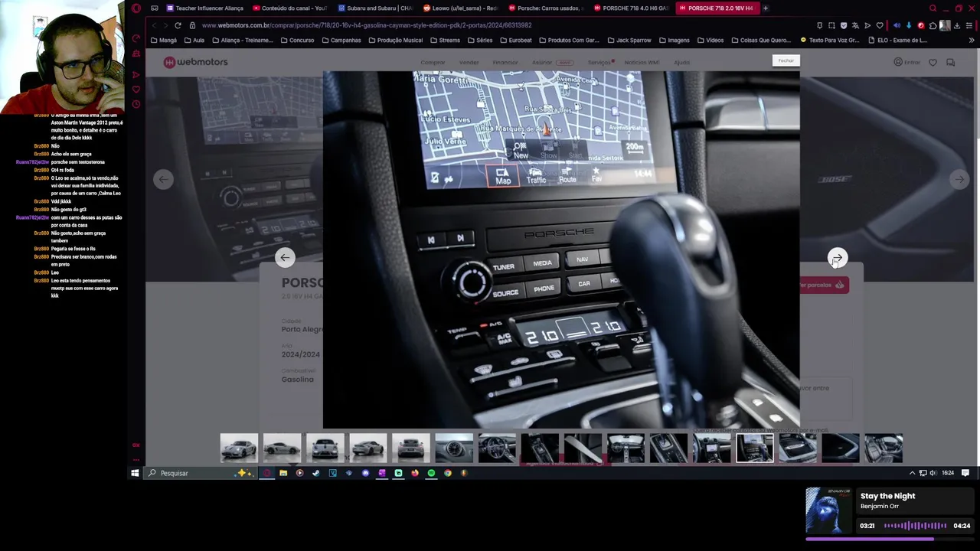The image size is (980, 551).
Task: Click the browser back arrow
Action: coord(154,25)
